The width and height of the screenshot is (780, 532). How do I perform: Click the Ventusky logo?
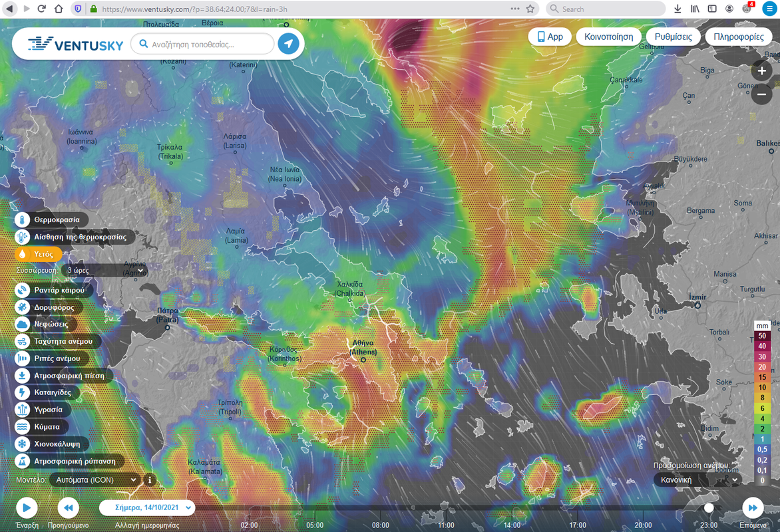pyautogui.click(x=75, y=45)
